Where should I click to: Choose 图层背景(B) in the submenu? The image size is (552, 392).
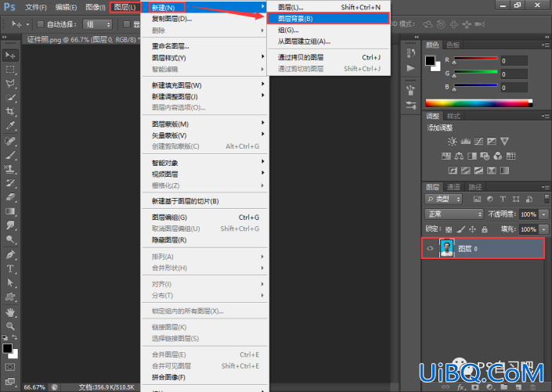(x=328, y=18)
